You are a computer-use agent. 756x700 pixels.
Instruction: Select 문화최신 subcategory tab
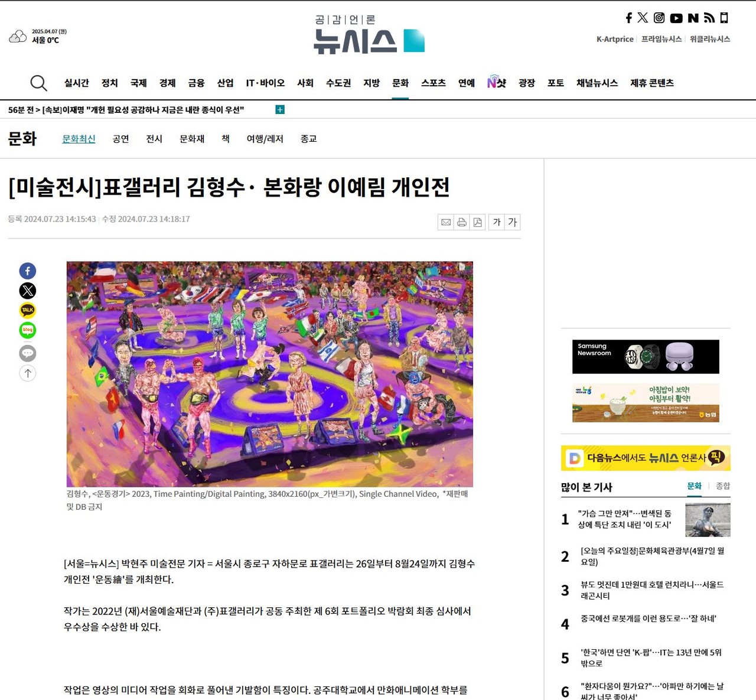pos(79,139)
